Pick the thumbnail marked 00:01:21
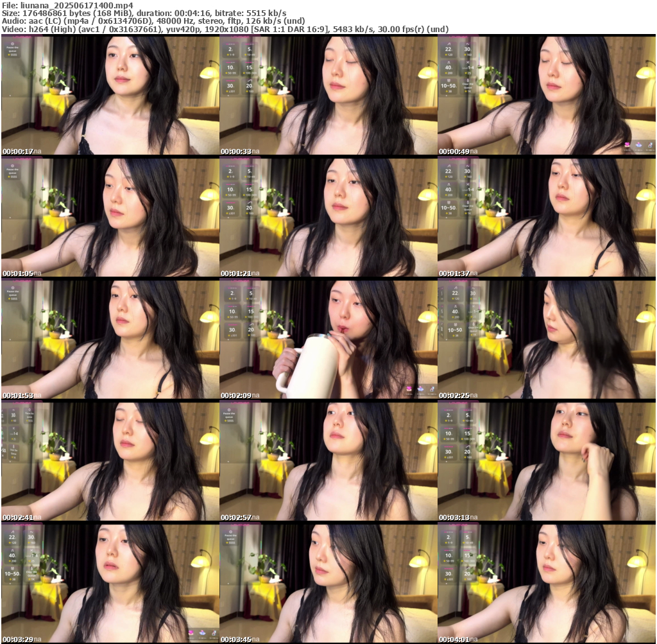 coord(328,218)
